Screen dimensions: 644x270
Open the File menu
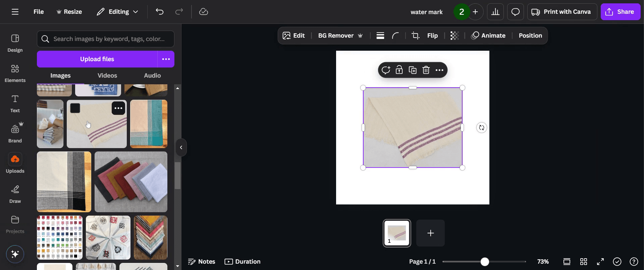[39, 12]
